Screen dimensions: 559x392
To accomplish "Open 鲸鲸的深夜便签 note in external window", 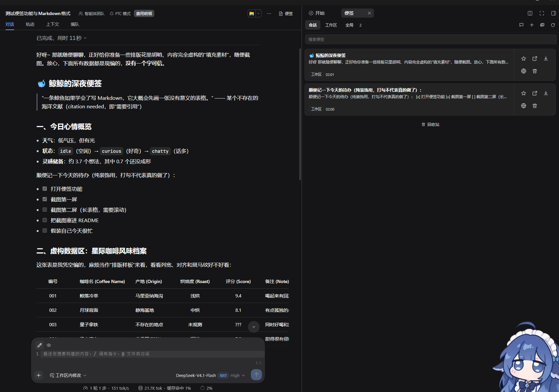I will [x=535, y=59].
